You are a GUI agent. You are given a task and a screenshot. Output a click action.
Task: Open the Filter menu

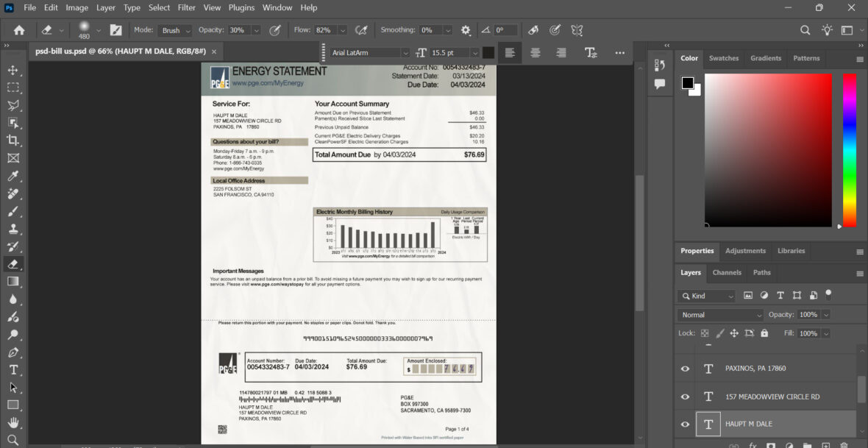pos(187,8)
